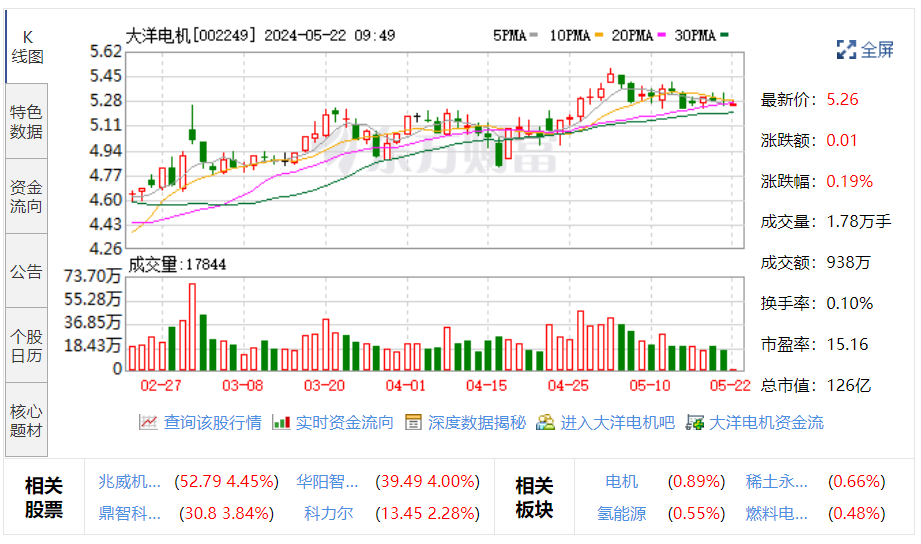Open related sector 电机

point(621,482)
